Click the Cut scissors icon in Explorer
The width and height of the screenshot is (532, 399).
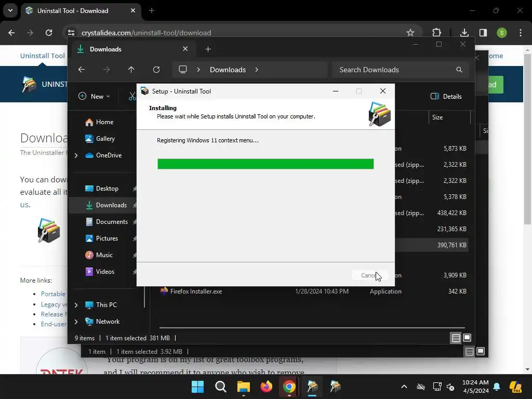(x=132, y=96)
